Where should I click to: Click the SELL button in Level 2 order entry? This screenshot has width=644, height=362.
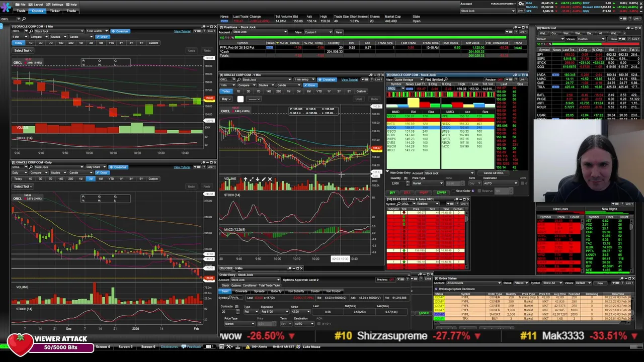click(x=407, y=192)
